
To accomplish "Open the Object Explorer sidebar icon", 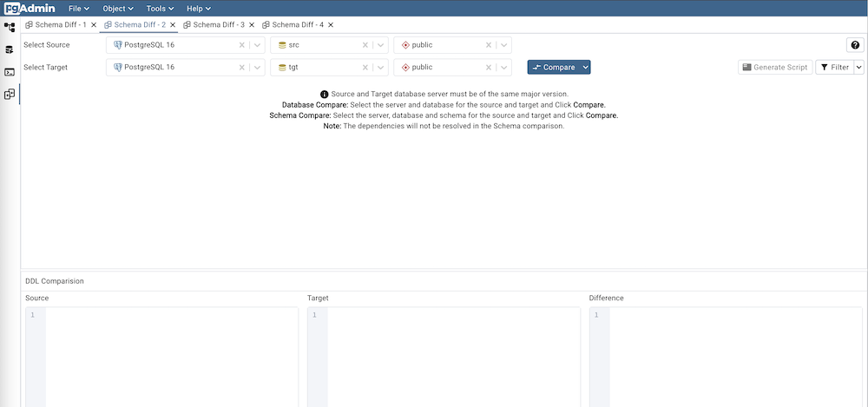I will click(10, 27).
